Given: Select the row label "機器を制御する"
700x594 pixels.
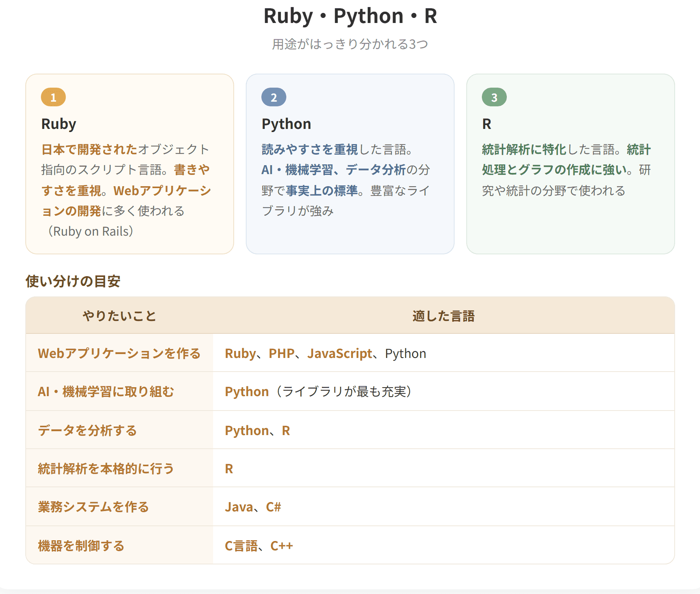Looking at the screenshot, I should [x=81, y=546].
